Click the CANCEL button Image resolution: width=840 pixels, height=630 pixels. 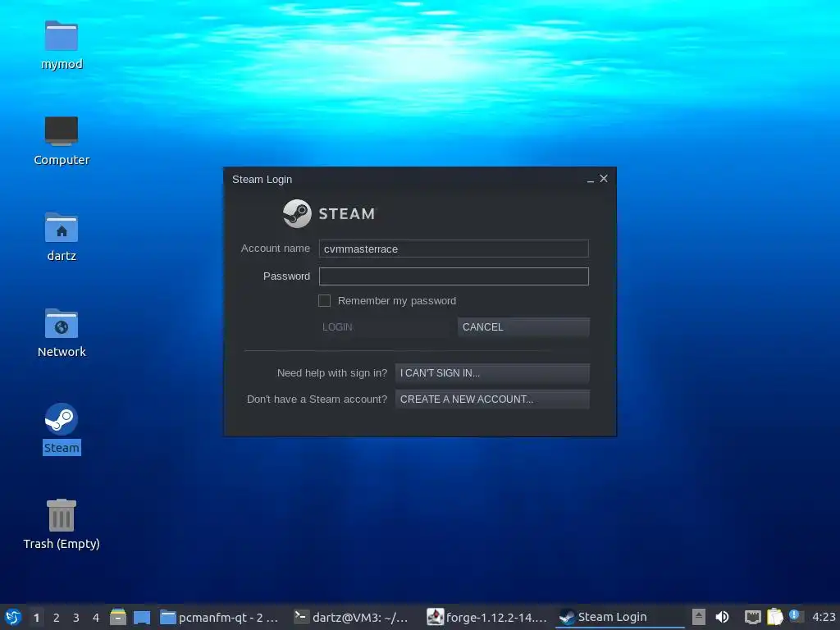[523, 326]
